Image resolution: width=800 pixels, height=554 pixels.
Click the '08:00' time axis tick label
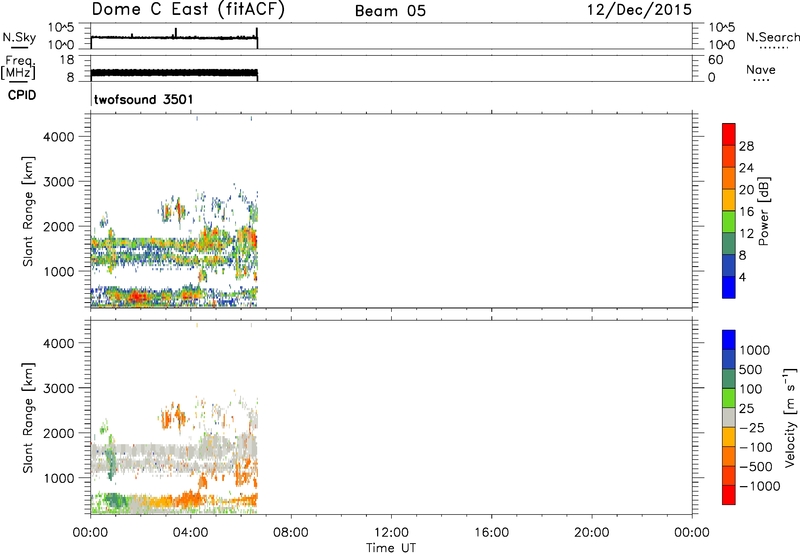(x=290, y=533)
